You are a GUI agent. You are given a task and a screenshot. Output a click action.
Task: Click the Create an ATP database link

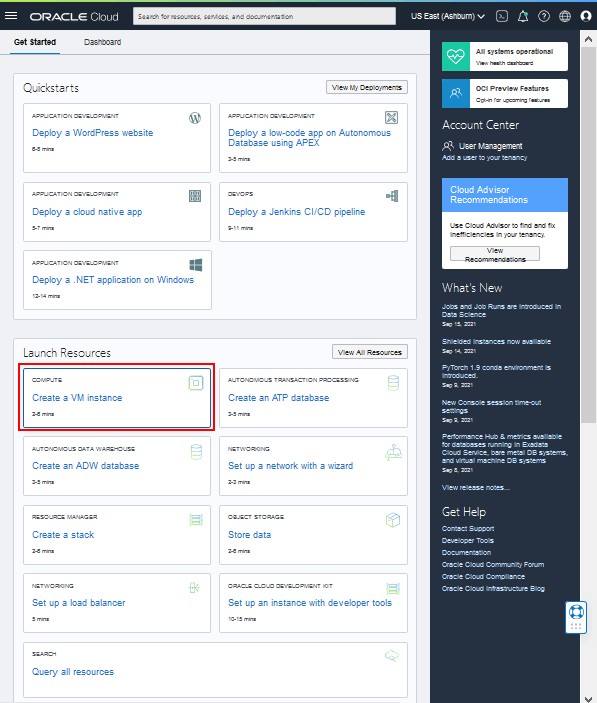[279, 398]
